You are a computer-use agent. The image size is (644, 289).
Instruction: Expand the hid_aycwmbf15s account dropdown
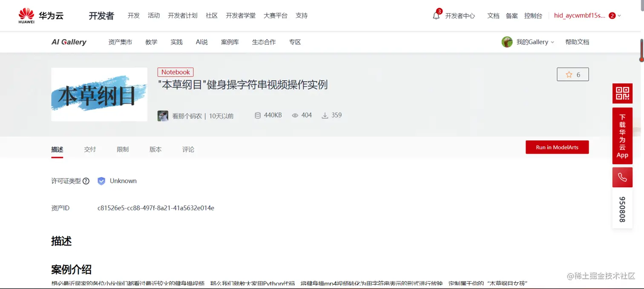[619, 16]
